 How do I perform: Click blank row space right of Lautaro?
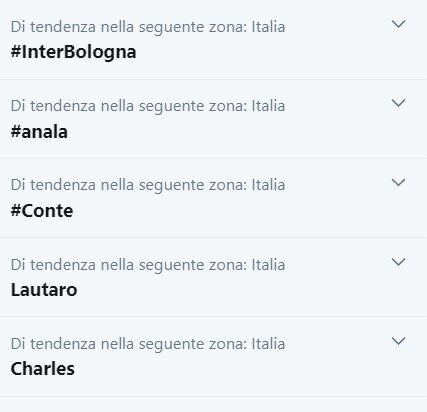point(250,290)
